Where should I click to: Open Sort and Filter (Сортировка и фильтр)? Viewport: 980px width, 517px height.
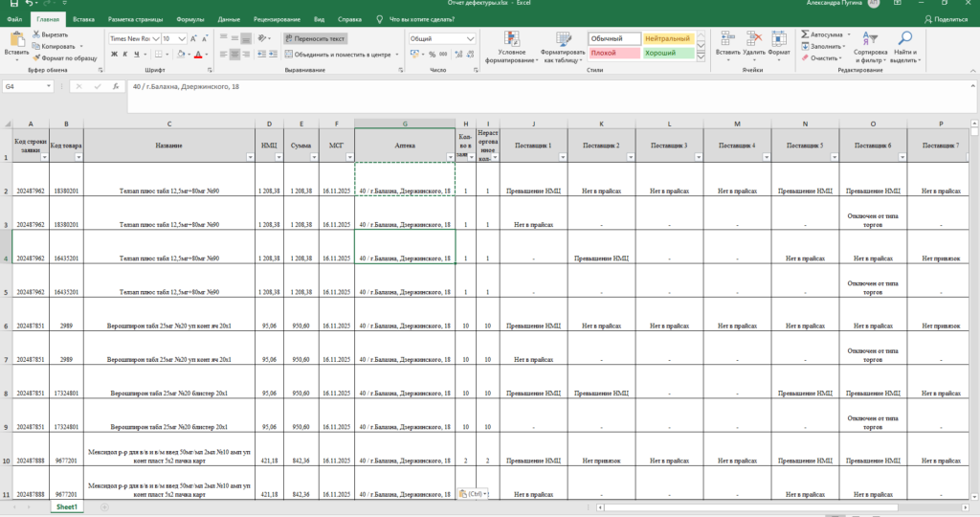click(871, 47)
